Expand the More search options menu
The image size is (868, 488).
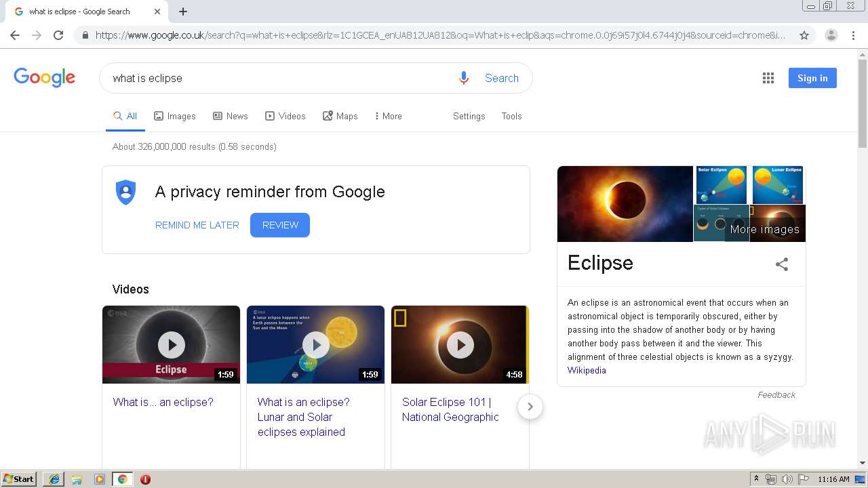(x=388, y=116)
